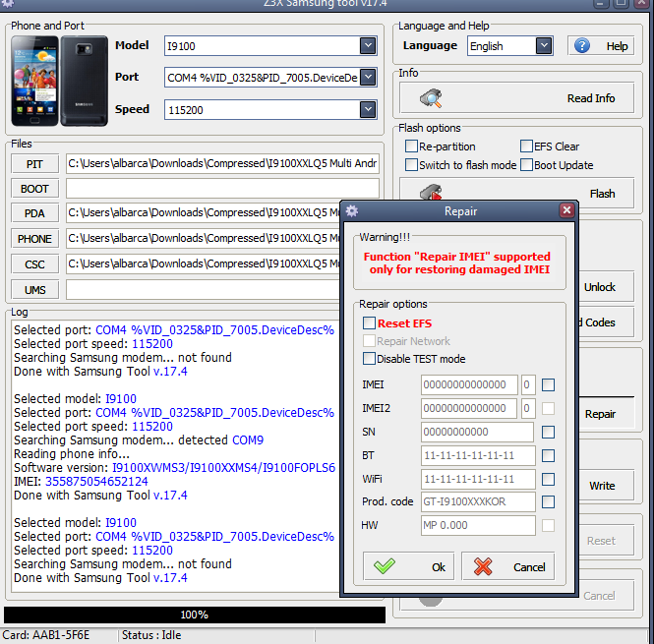Toggle the Boot Update checkbox
This screenshot has width=654, height=644.
[526, 165]
